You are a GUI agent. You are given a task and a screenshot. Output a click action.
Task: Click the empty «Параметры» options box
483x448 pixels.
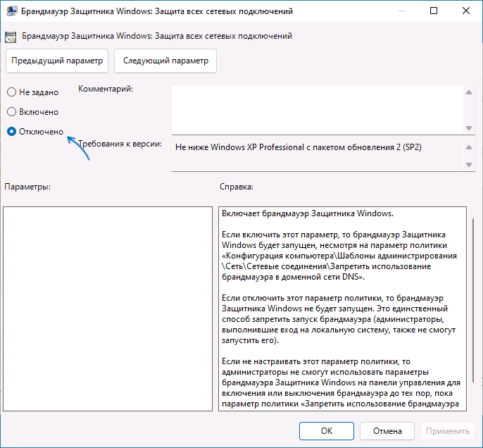(108, 309)
